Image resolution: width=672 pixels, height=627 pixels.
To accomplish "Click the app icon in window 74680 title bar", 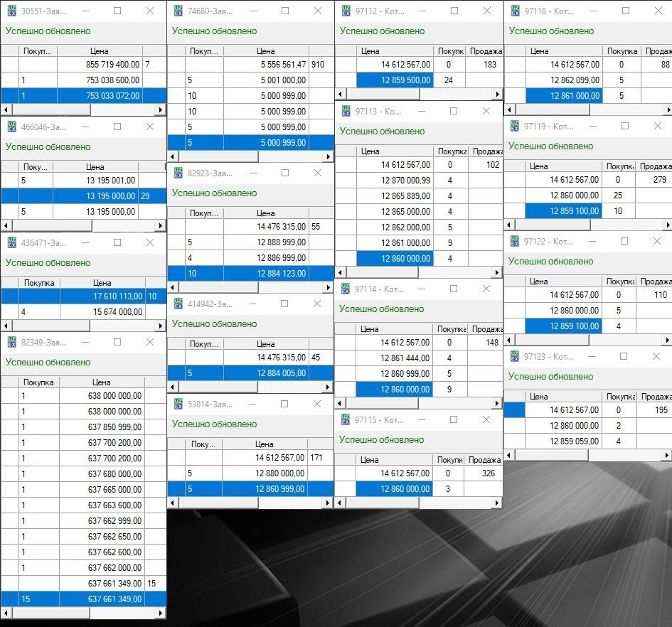I will pyautogui.click(x=178, y=11).
